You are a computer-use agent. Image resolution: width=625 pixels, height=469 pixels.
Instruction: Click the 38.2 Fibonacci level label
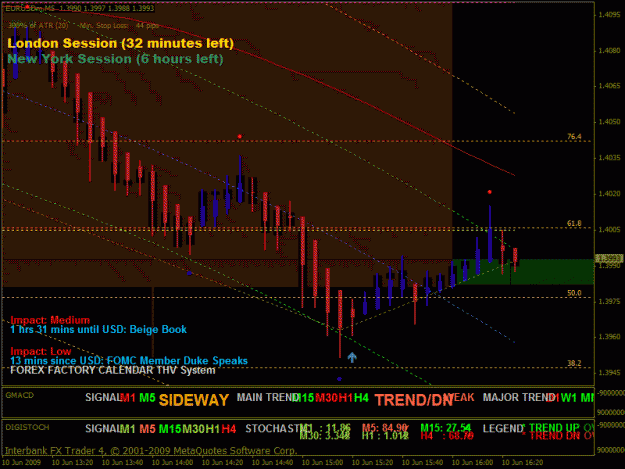[x=574, y=363]
